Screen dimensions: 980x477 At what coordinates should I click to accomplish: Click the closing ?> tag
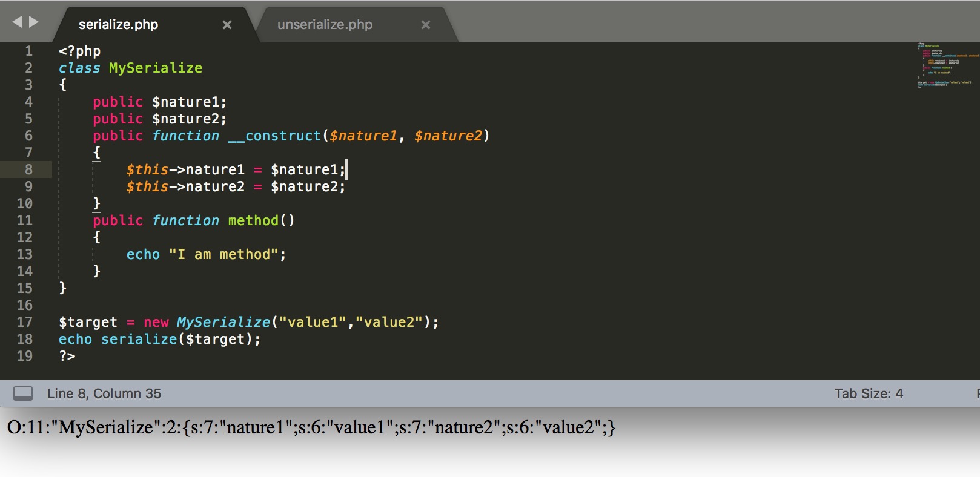(x=67, y=356)
